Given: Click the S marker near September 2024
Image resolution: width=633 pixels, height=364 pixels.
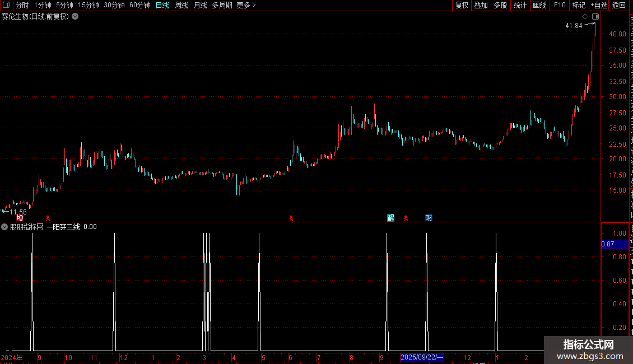Looking at the screenshot, I should [x=48, y=218].
